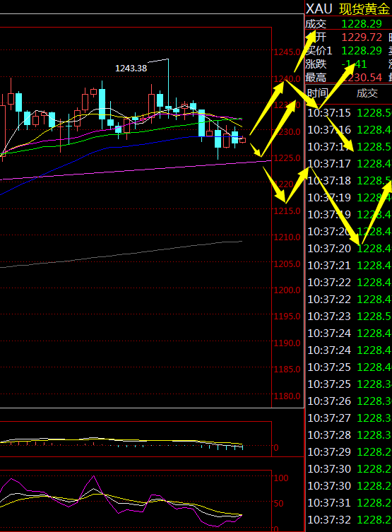The width and height of the screenshot is (392, 532).
Task: Click the 涨跌 change label
Action: [x=316, y=64]
